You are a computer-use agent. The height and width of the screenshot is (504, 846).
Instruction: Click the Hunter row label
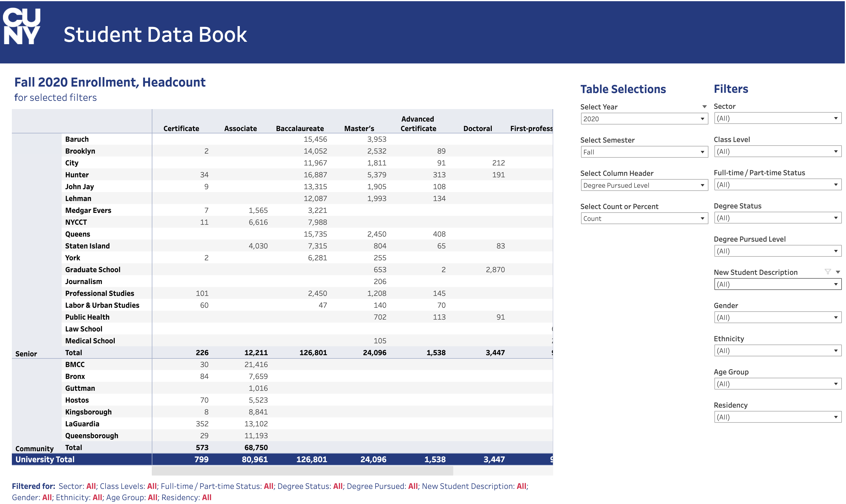[77, 175]
